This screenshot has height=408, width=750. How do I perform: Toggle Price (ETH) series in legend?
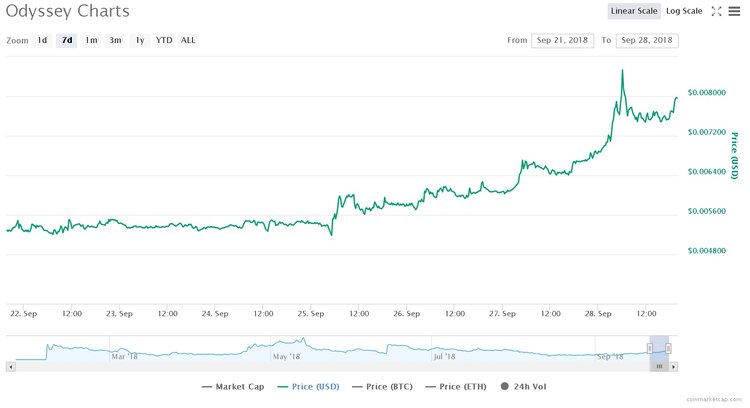pyautogui.click(x=456, y=386)
